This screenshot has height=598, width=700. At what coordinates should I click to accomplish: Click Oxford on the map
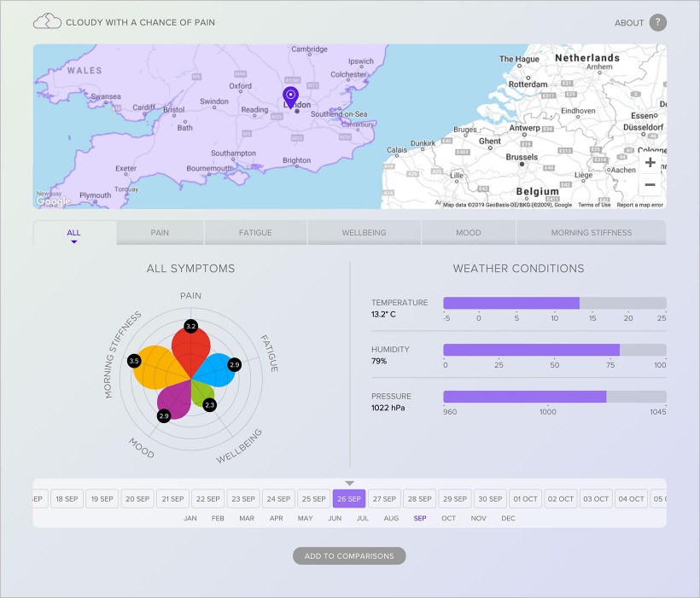tap(240, 85)
